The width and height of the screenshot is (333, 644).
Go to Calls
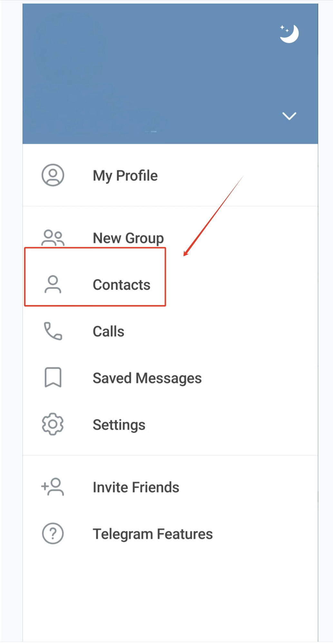pyautogui.click(x=109, y=331)
